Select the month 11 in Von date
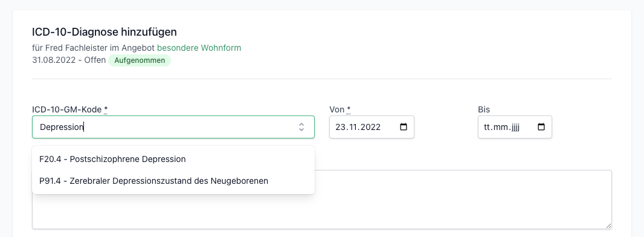Screen dimensions: 644x237 click(351, 127)
